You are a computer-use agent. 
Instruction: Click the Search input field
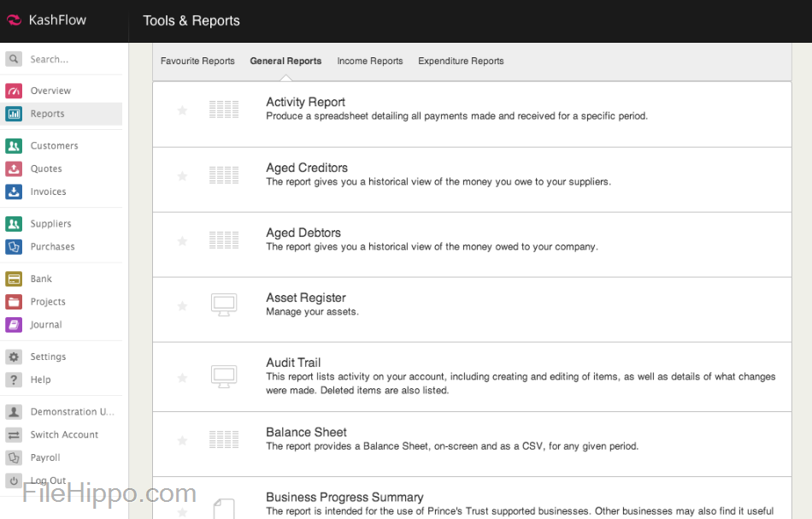(60, 59)
